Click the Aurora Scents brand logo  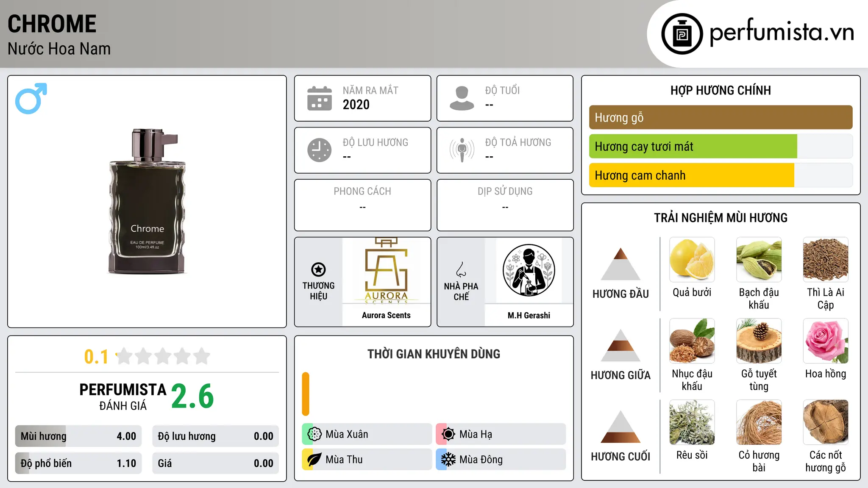point(386,271)
